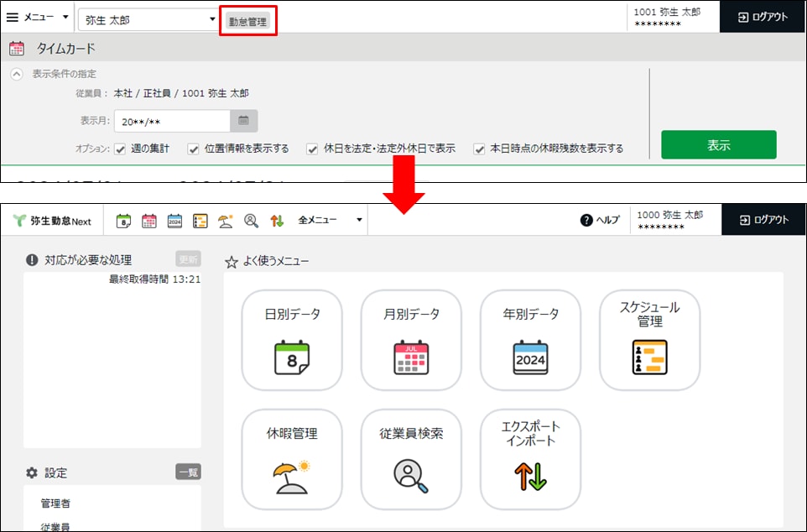Click the エクスポート インポート toolbar icon

(x=277, y=221)
